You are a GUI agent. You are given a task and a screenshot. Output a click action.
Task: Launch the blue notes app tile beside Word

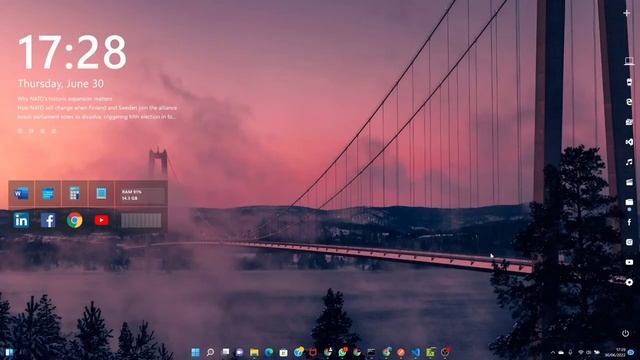click(48, 193)
